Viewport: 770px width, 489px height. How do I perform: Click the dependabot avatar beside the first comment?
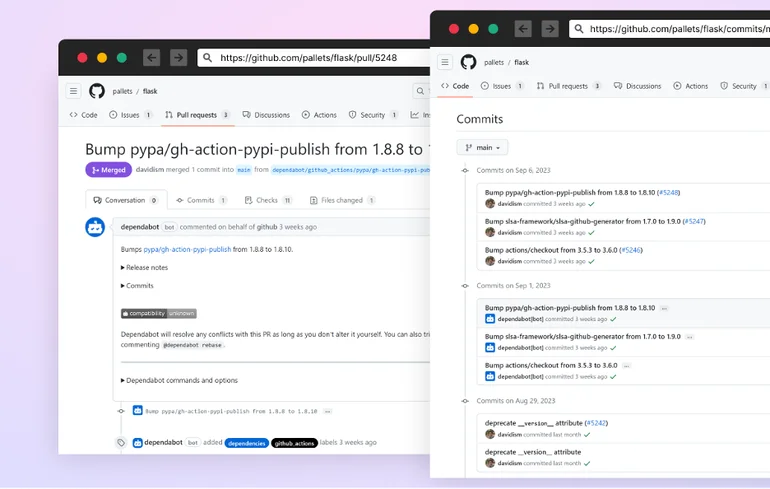pos(95,227)
